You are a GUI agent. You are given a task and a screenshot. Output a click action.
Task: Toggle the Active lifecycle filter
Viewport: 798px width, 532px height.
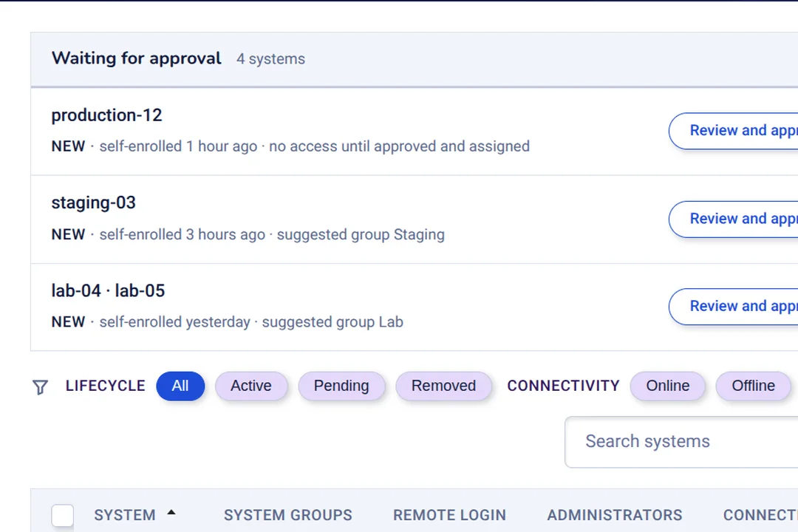click(251, 386)
